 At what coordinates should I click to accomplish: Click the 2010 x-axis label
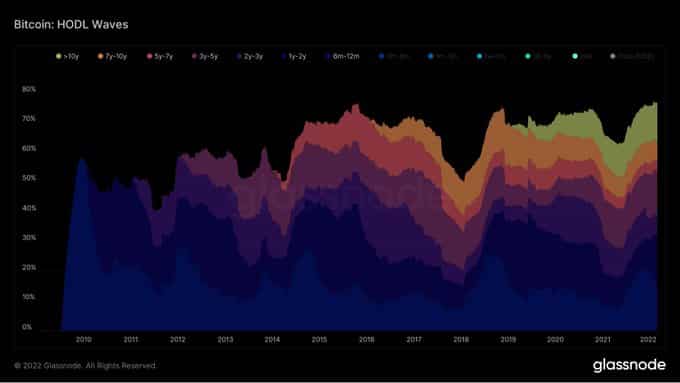pos(84,340)
